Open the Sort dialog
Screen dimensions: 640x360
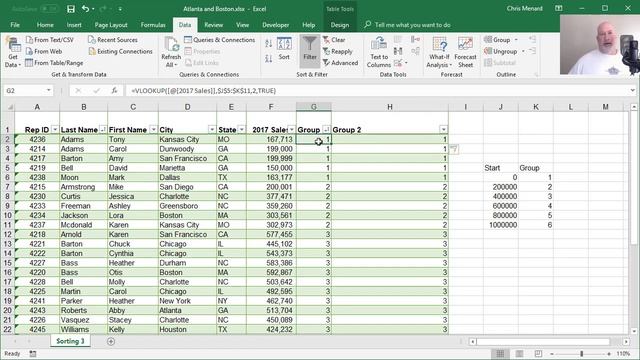pos(284,49)
